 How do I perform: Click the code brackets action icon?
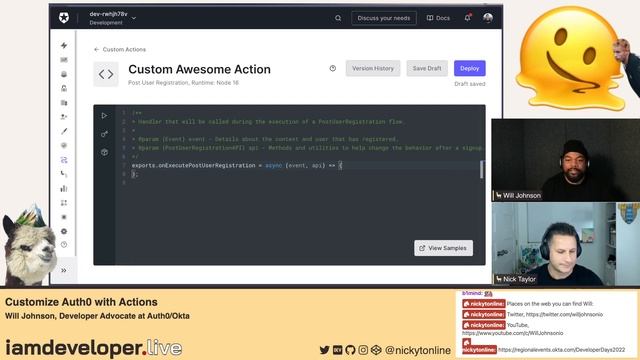pos(106,74)
